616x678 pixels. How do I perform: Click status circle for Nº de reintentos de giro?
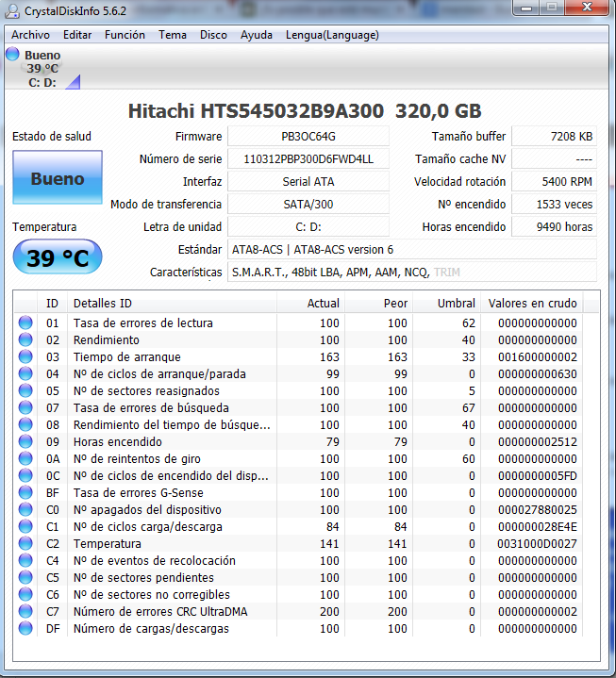click(x=25, y=458)
